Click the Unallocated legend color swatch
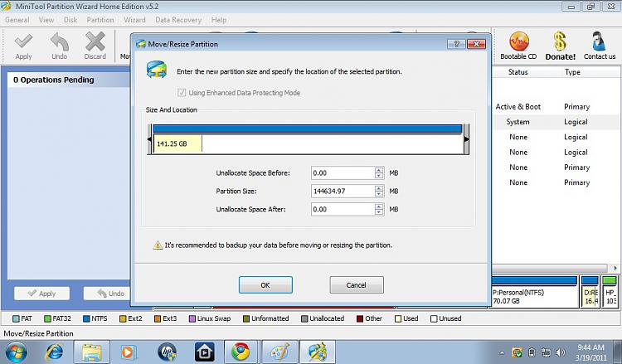Image resolution: width=622 pixels, height=364 pixels. pyautogui.click(x=304, y=318)
